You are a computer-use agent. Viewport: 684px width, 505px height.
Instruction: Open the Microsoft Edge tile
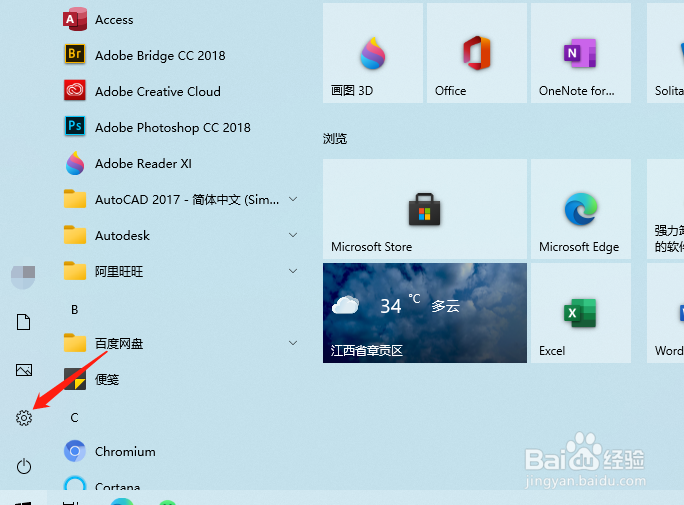pos(581,209)
